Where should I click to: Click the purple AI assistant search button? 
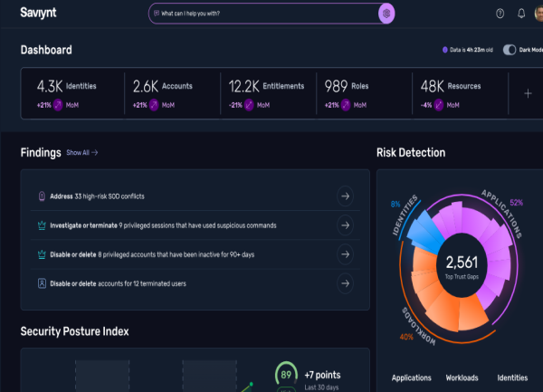click(386, 14)
